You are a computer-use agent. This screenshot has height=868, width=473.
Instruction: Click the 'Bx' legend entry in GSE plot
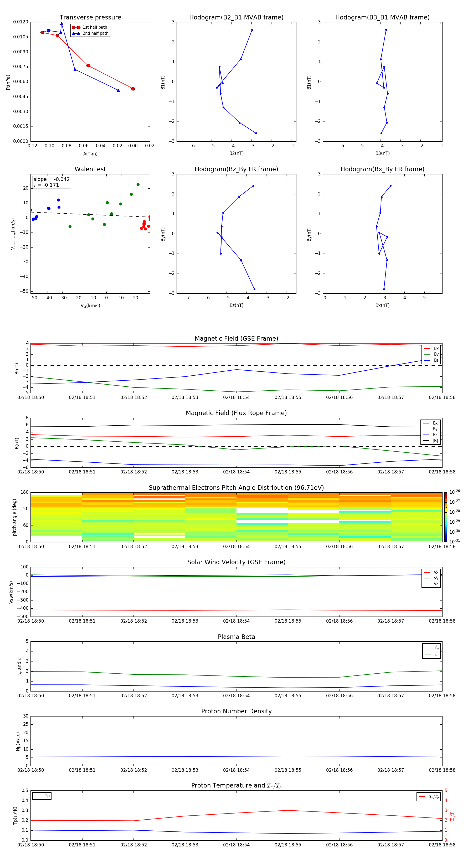pos(431,349)
